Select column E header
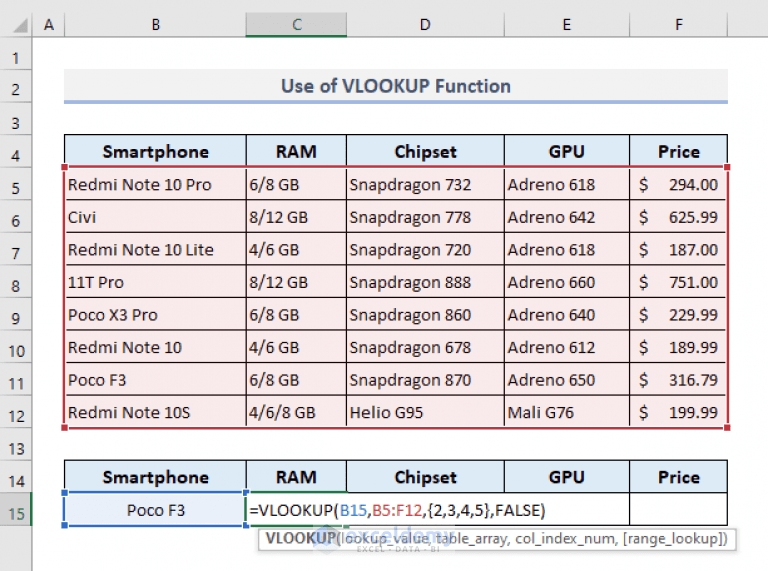768x571 pixels. pos(567,24)
